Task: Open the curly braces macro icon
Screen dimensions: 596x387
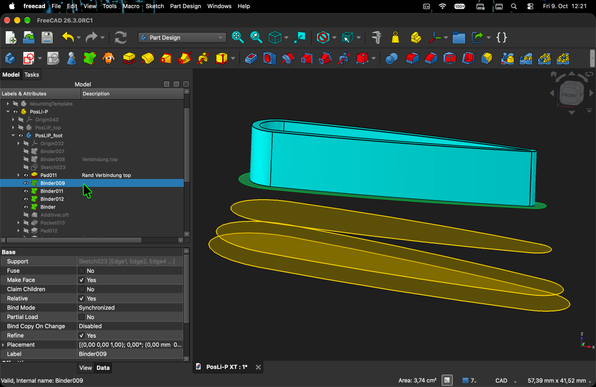Action: point(502,38)
